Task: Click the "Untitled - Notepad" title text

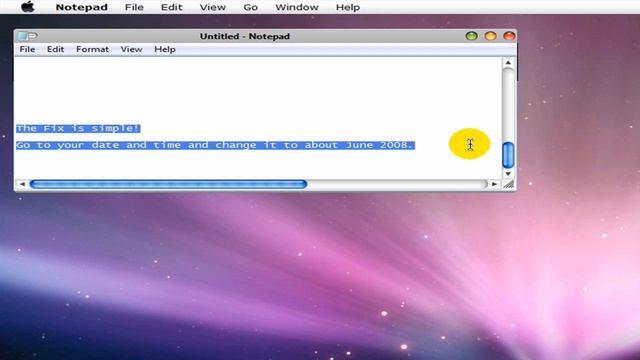Action: pos(245,36)
